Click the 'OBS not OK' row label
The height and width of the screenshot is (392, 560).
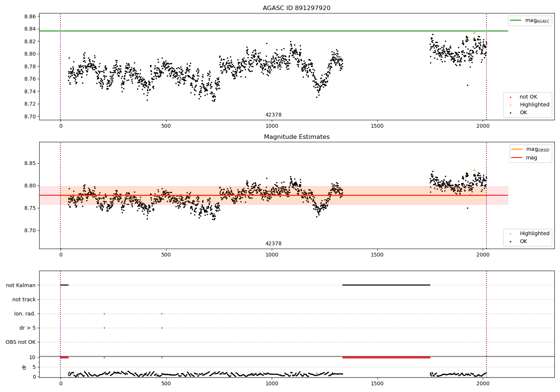click(21, 342)
